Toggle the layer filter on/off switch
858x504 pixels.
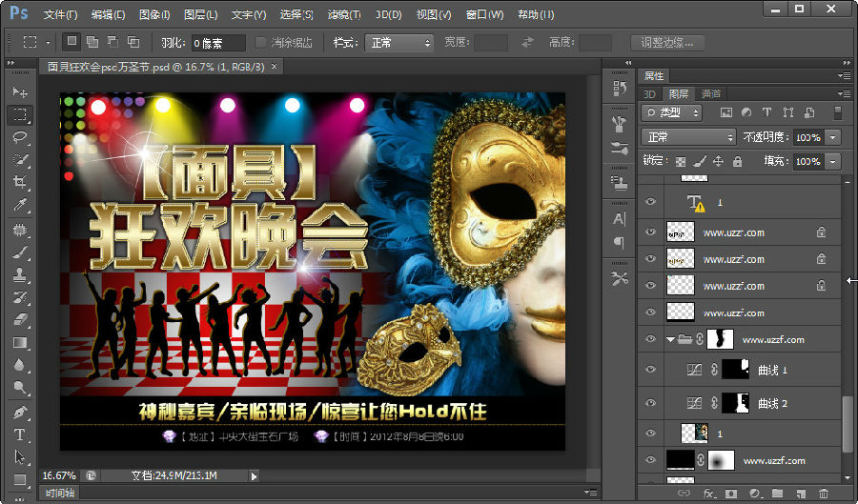tap(838, 112)
